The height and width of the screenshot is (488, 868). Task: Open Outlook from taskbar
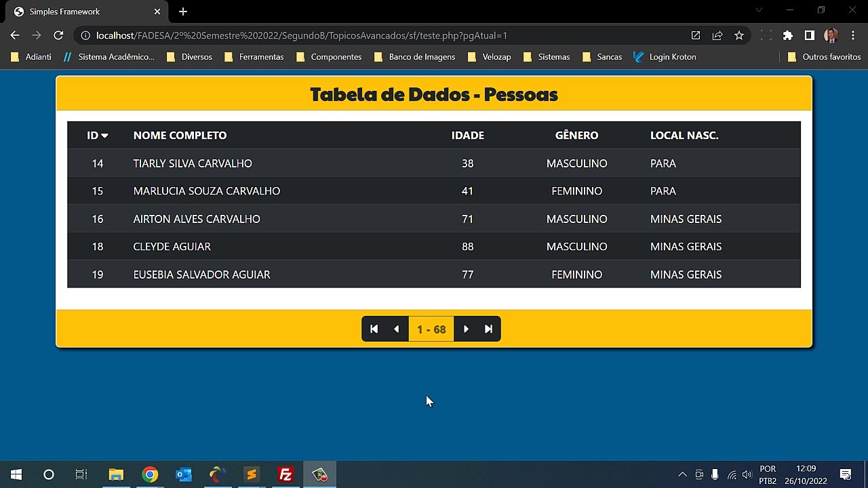click(184, 474)
